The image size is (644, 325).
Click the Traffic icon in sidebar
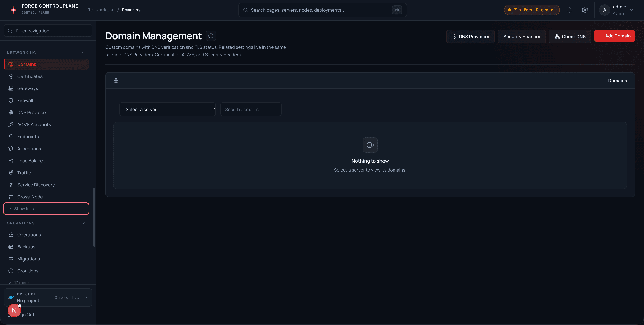tap(11, 172)
